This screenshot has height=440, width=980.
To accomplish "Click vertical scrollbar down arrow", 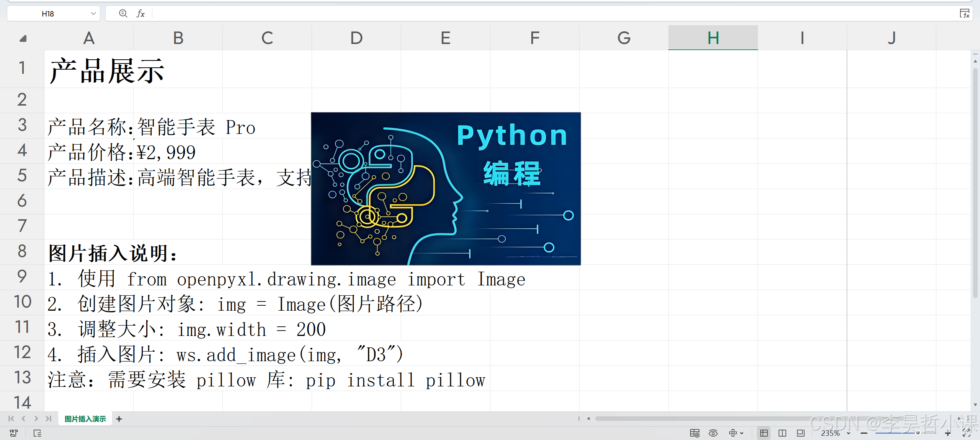I will 975,405.
